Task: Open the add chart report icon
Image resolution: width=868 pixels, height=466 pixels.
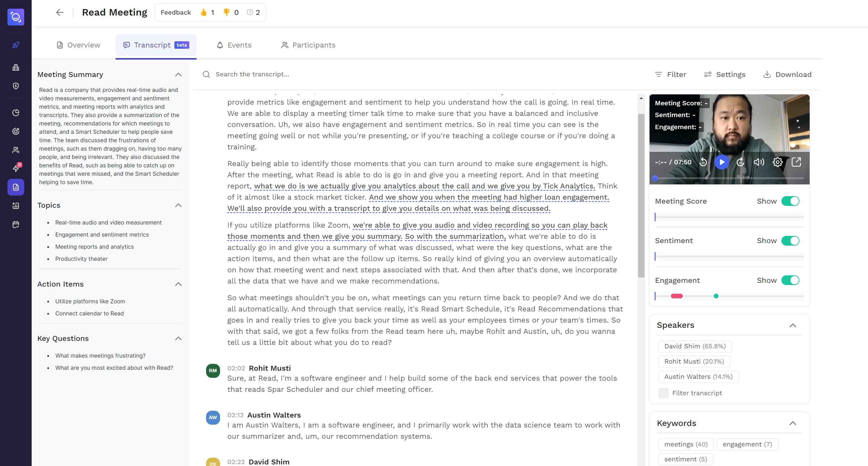Action: click(x=16, y=206)
